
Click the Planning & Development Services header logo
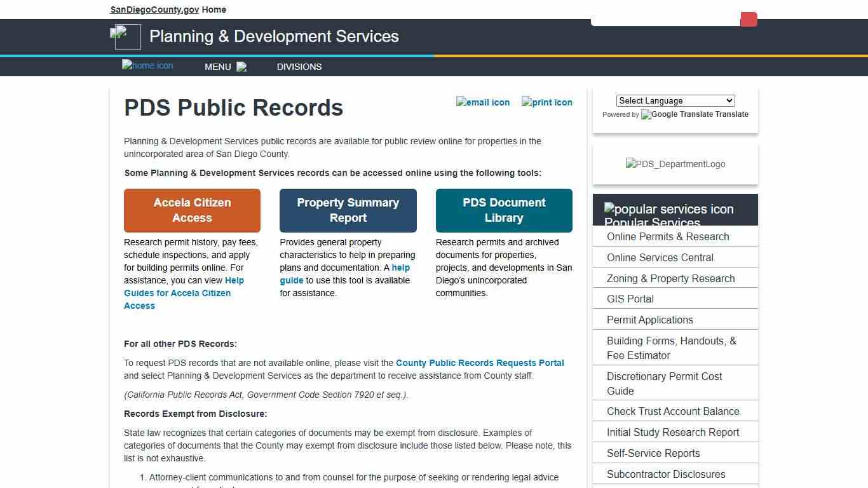point(126,37)
